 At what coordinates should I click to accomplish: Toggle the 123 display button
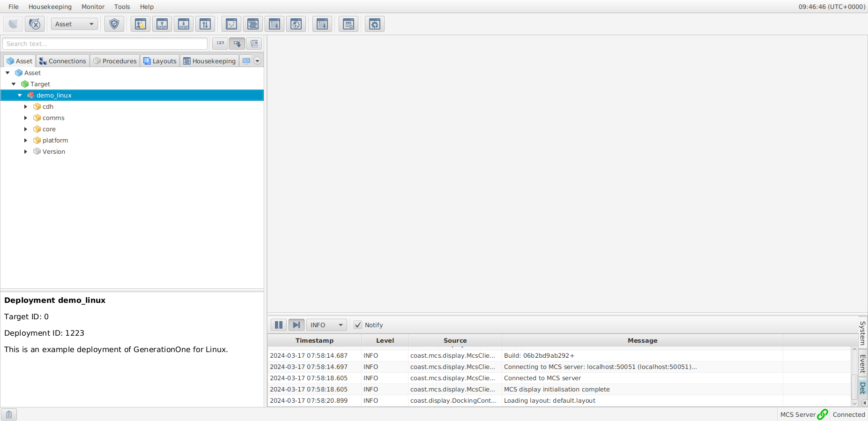pyautogui.click(x=220, y=44)
